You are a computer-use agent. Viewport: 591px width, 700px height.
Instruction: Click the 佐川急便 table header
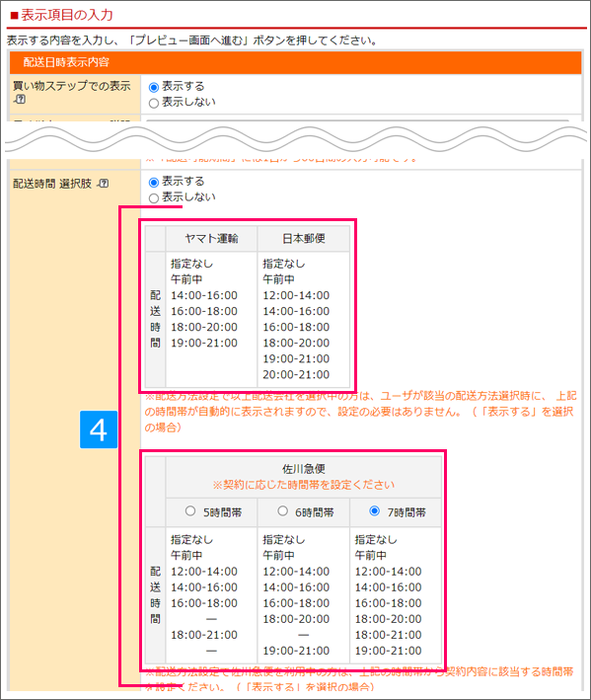pyautogui.click(x=304, y=469)
